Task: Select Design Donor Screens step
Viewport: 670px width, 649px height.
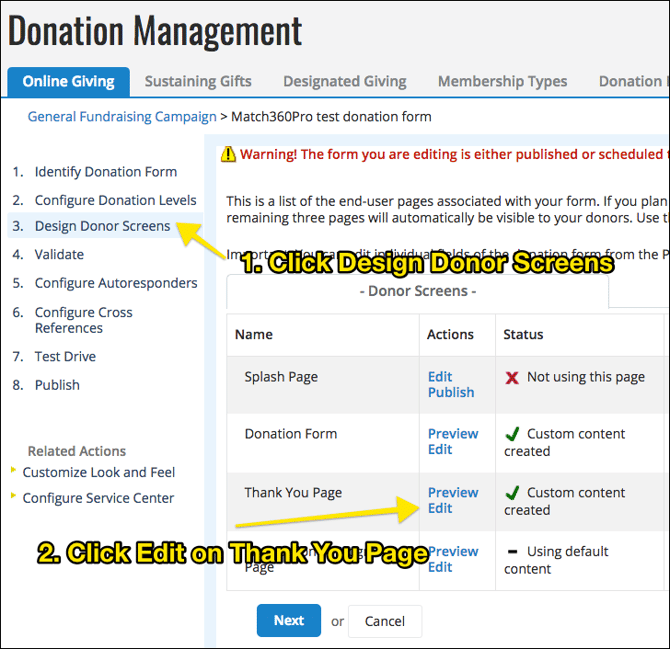Action: point(102,226)
